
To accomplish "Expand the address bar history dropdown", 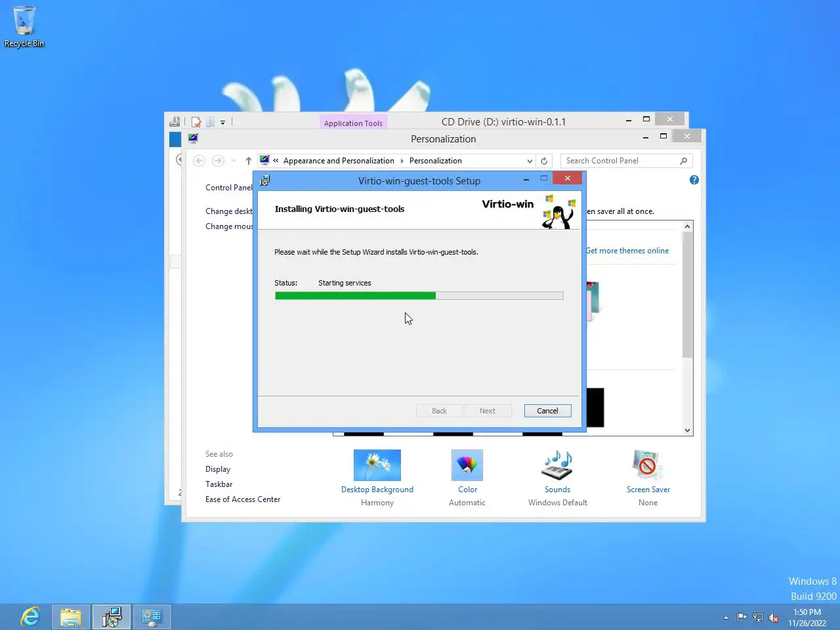I will tap(530, 161).
